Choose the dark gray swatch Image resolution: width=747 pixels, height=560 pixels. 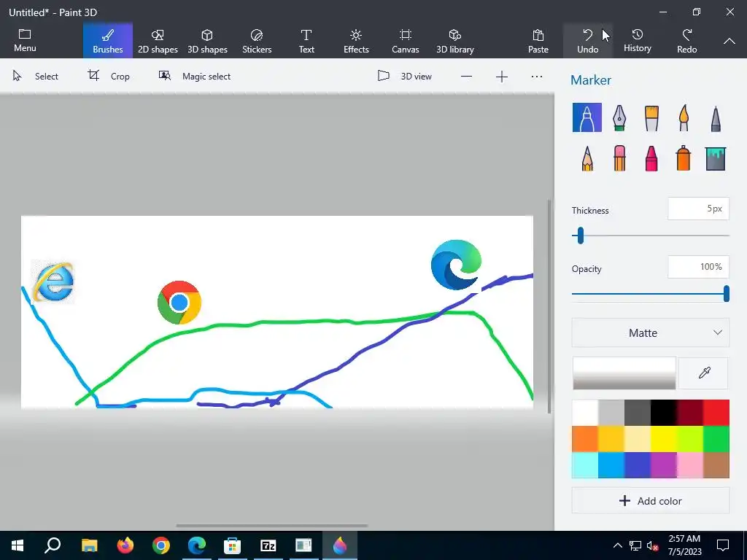pyautogui.click(x=638, y=413)
